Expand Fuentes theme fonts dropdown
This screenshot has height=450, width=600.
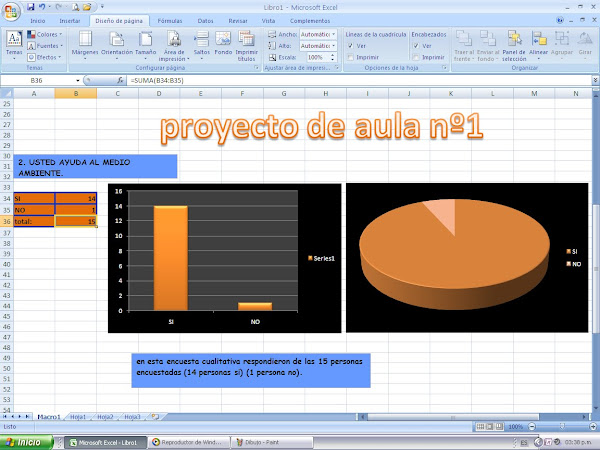tap(45, 46)
